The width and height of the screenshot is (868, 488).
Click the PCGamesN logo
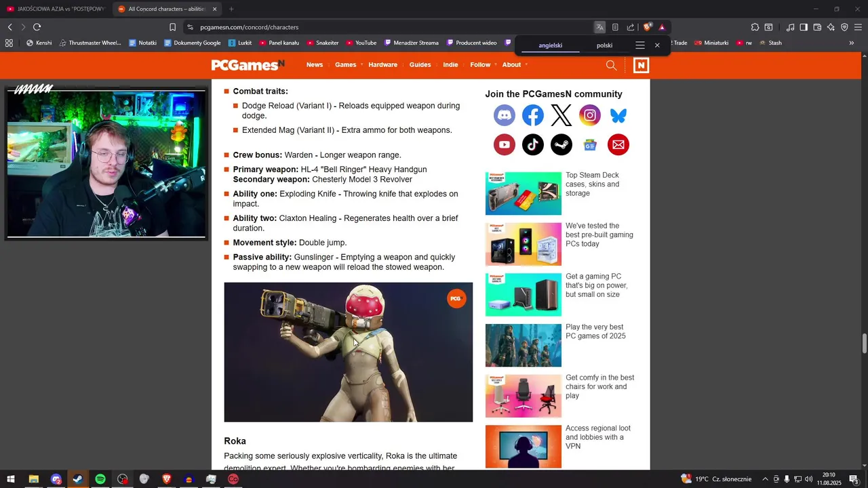click(248, 65)
